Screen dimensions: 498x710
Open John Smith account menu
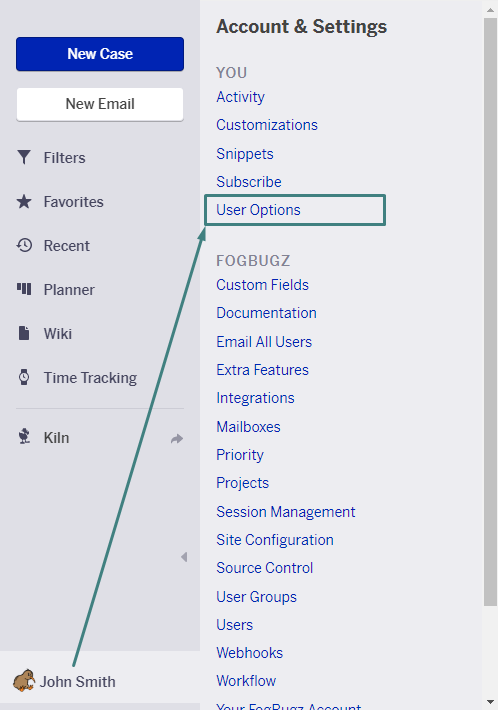click(77, 681)
